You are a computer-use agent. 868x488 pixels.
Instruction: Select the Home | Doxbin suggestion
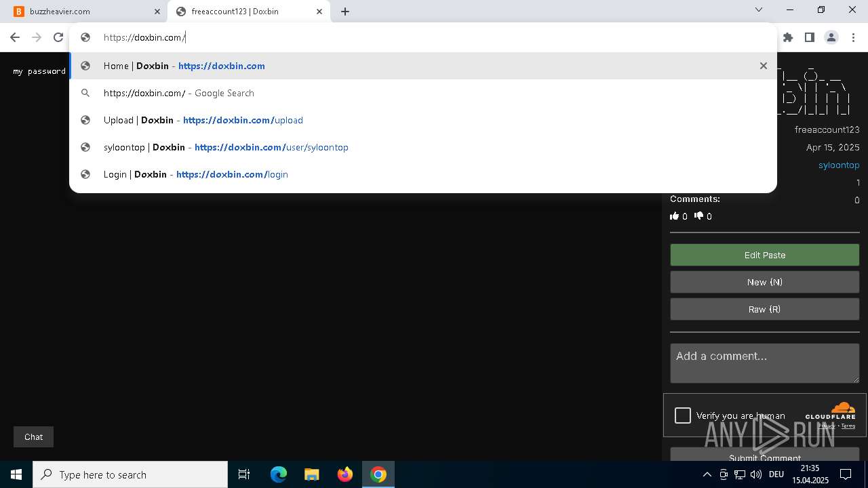click(x=423, y=66)
